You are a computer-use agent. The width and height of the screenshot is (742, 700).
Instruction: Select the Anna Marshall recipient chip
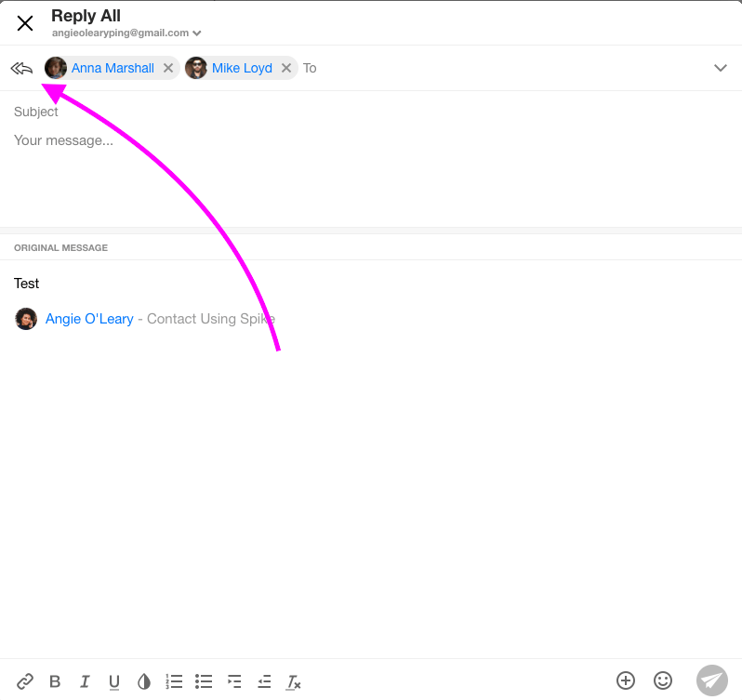point(113,68)
